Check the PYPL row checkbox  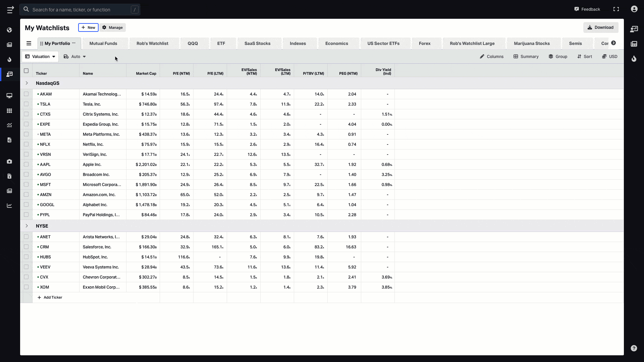click(x=26, y=215)
